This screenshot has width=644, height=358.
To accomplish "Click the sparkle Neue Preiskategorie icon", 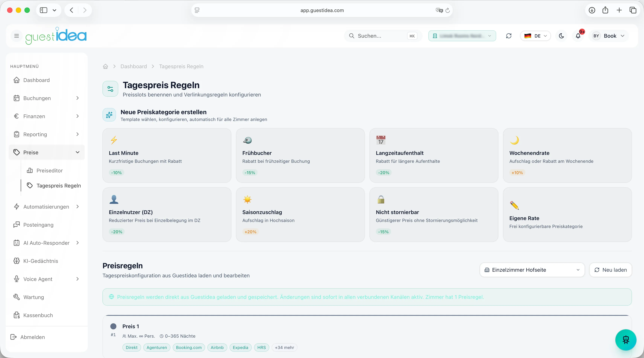I will coord(109,115).
